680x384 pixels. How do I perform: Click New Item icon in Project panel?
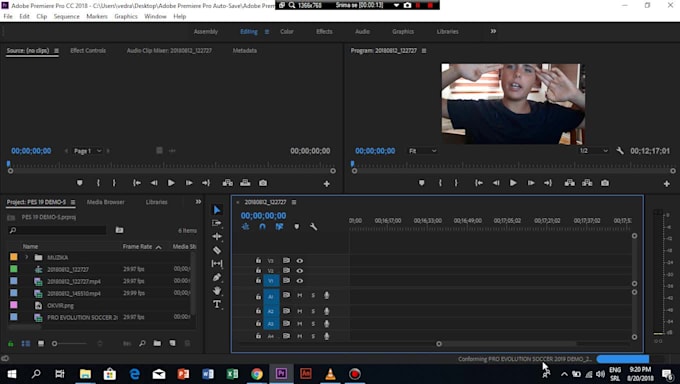pyautogui.click(x=173, y=343)
